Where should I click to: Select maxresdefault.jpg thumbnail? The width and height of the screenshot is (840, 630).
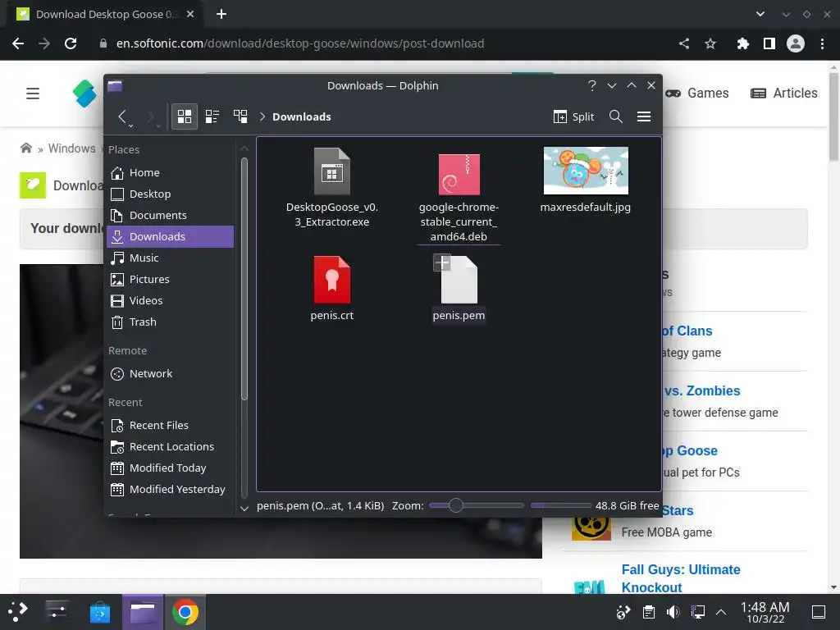click(586, 171)
